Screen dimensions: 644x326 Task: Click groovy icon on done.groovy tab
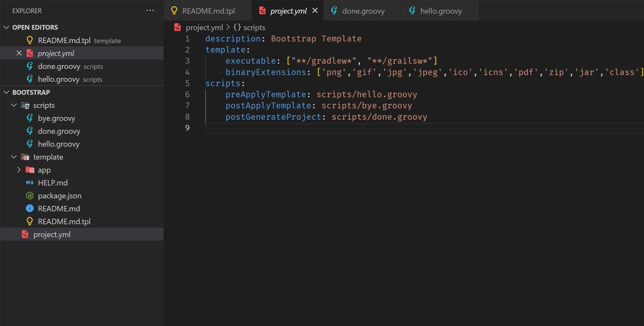pos(334,11)
